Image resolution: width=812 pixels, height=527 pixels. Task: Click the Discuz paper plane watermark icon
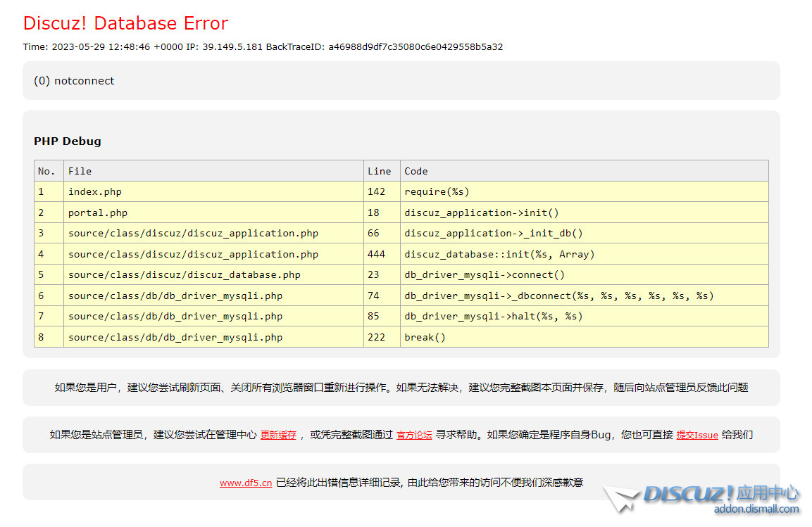pos(620,499)
